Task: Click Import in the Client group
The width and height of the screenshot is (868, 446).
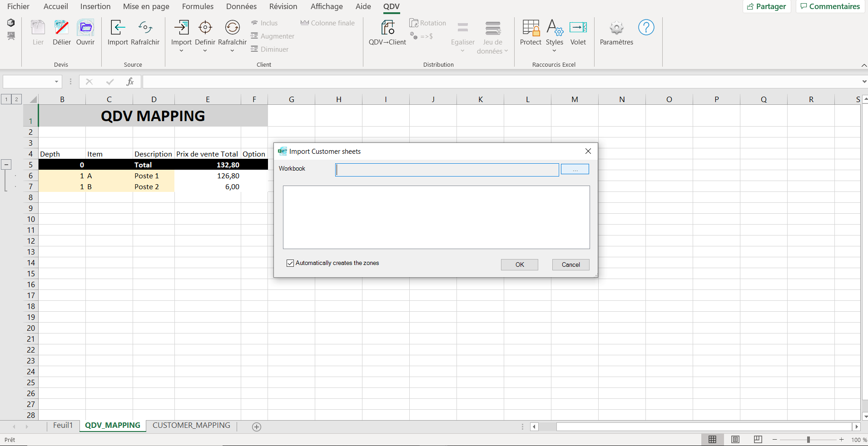Action: (x=181, y=28)
